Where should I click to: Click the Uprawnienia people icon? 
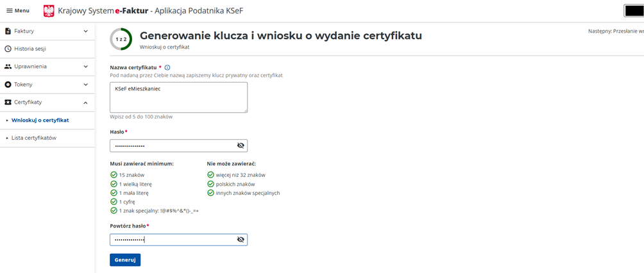point(8,67)
